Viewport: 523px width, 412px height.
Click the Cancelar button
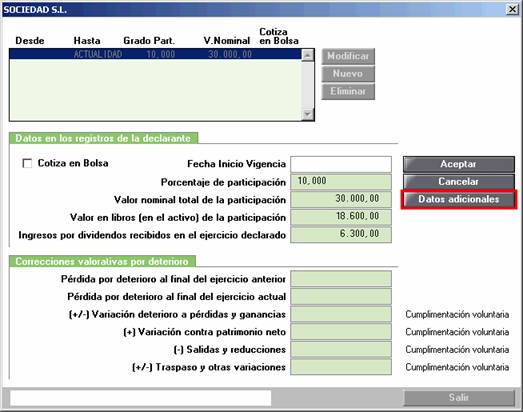[x=459, y=182]
